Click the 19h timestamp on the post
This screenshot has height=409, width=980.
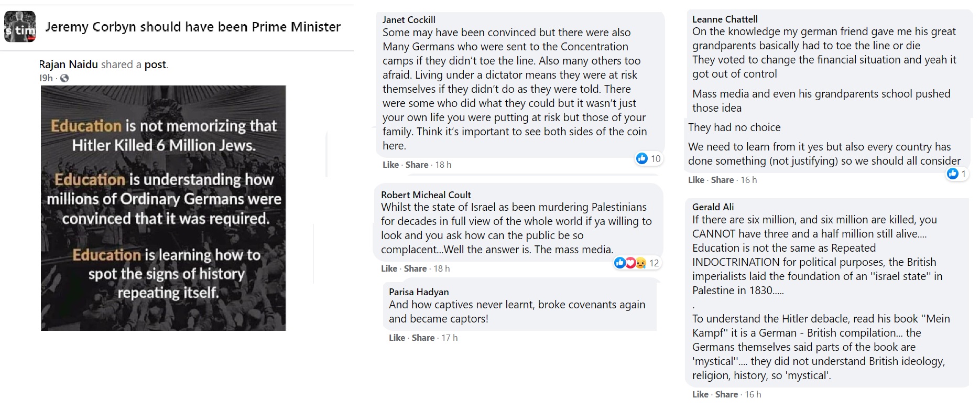46,78
